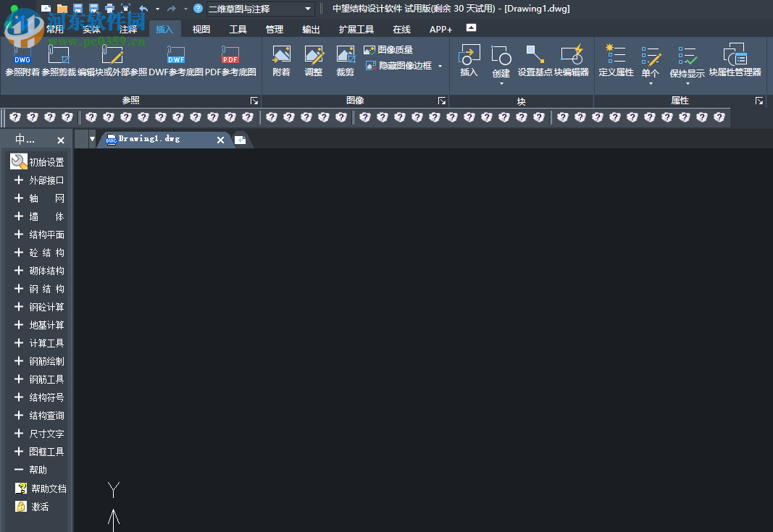Expand the 尺寸文字 menu group

[38, 434]
